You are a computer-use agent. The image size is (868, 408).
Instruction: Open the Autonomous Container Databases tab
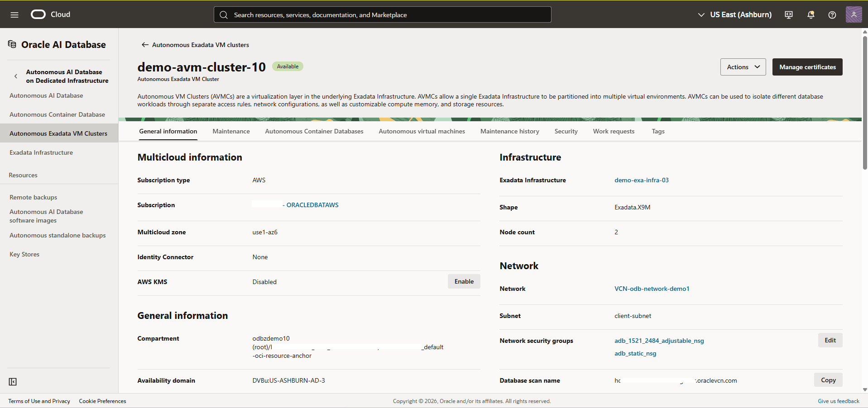click(314, 131)
